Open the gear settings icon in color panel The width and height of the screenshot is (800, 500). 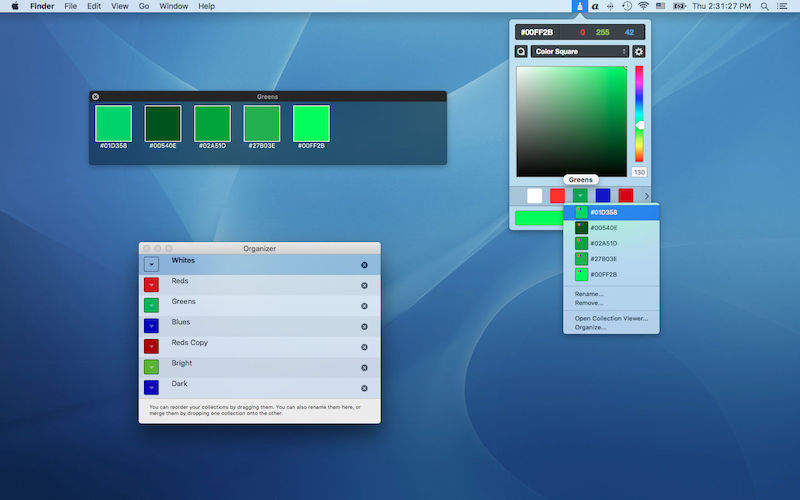[639, 52]
